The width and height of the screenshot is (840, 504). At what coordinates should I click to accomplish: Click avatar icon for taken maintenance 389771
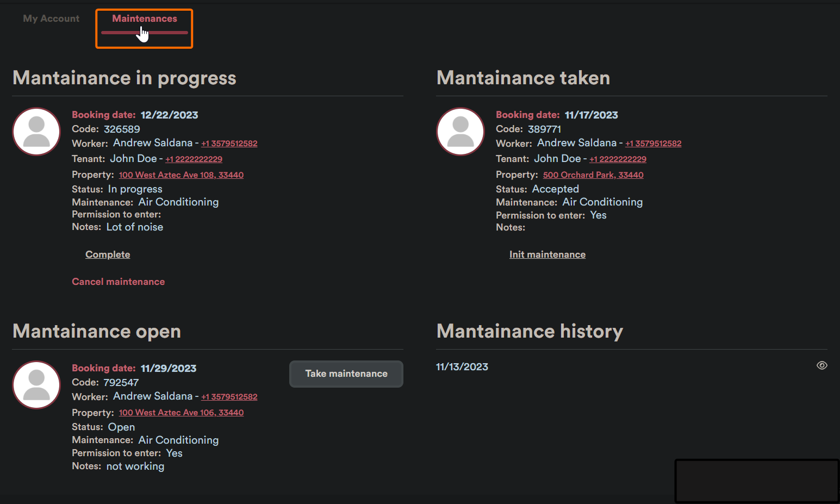pos(461,132)
